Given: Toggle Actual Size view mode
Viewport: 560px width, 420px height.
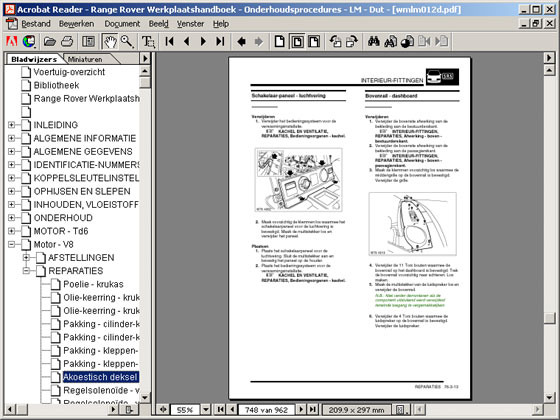Looking at the screenshot, I should (280, 41).
